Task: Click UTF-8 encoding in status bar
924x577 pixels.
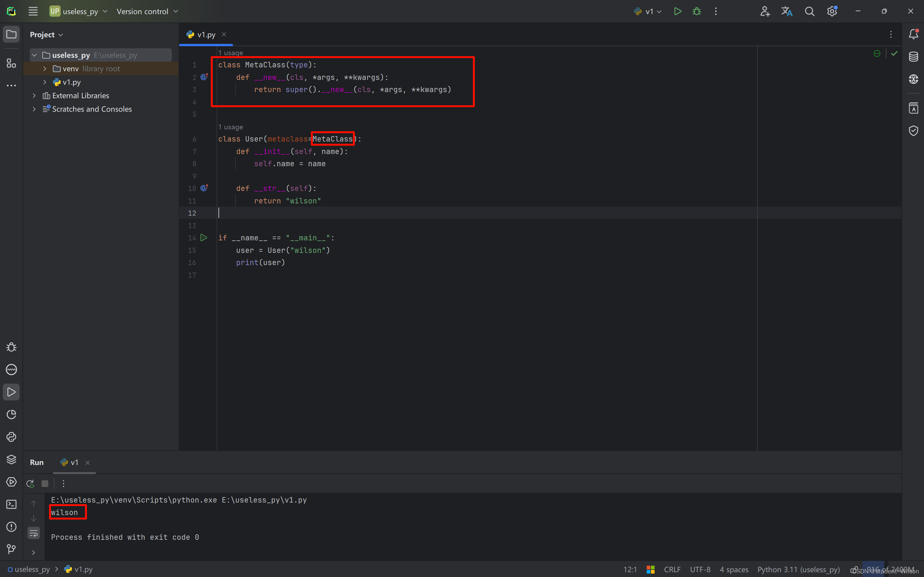Action: 700,569
